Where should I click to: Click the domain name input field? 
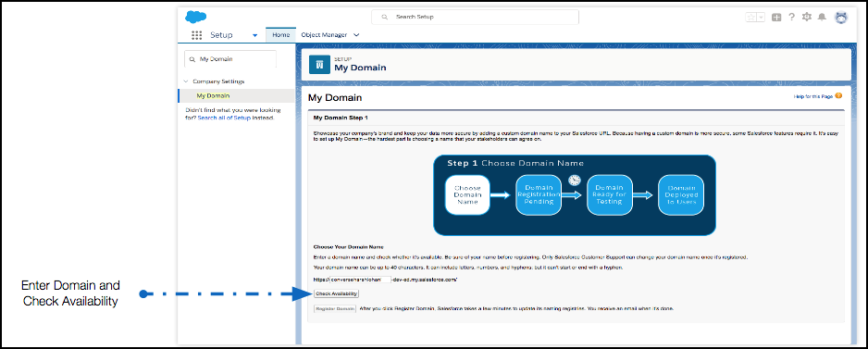click(x=360, y=280)
